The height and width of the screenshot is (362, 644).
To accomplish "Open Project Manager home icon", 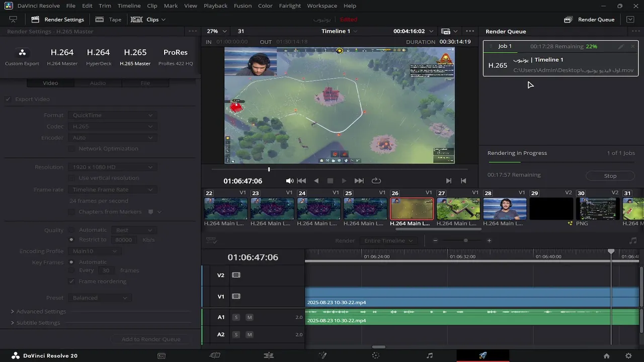I will pyautogui.click(x=606, y=356).
